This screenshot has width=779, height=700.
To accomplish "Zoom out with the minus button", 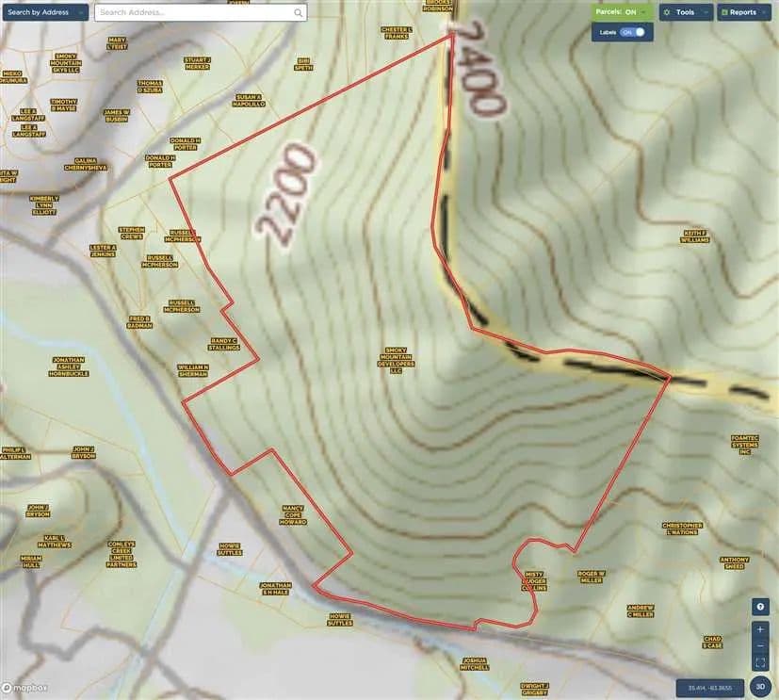I will pyautogui.click(x=760, y=645).
